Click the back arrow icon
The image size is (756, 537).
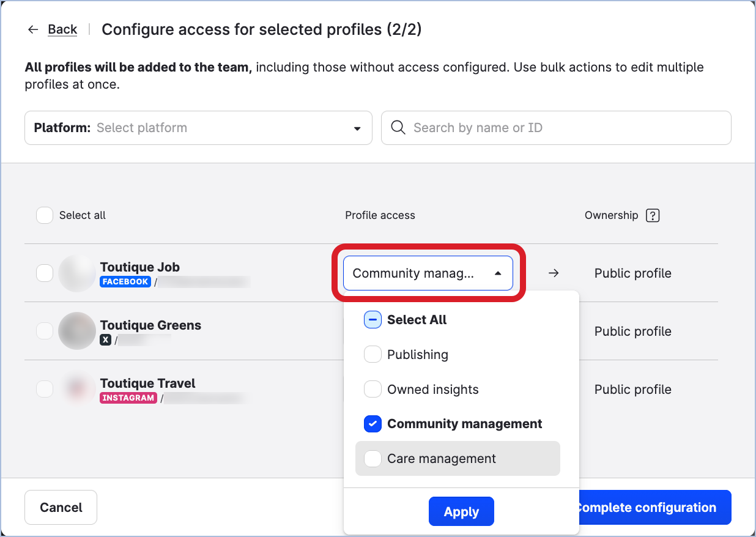(33, 29)
